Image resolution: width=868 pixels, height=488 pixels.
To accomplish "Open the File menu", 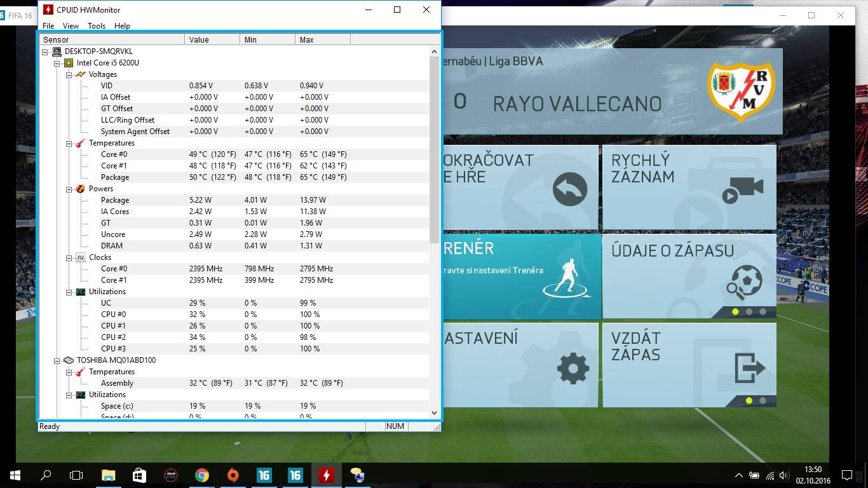I will (48, 26).
